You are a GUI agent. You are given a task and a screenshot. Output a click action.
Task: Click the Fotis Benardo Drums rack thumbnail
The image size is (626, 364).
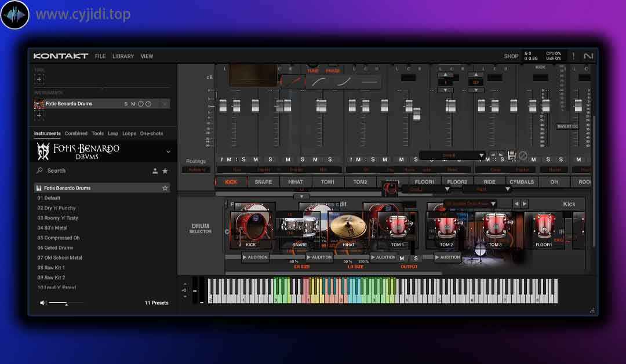39,104
